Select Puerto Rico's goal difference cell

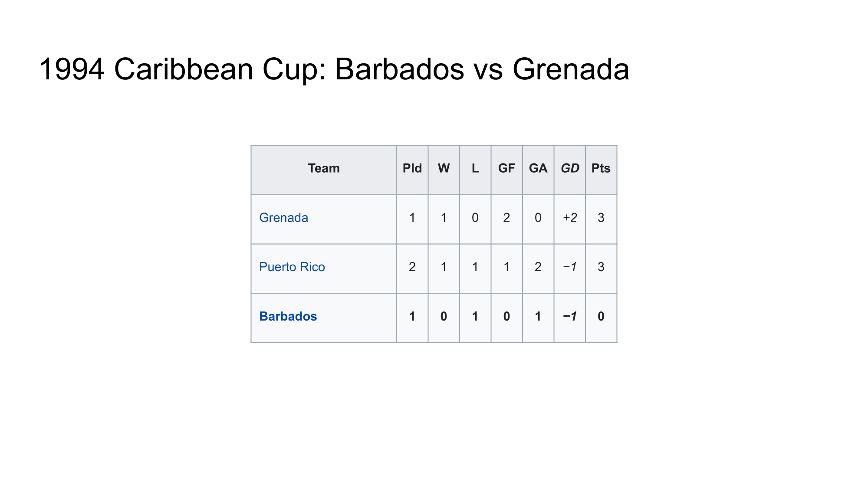[x=570, y=267]
